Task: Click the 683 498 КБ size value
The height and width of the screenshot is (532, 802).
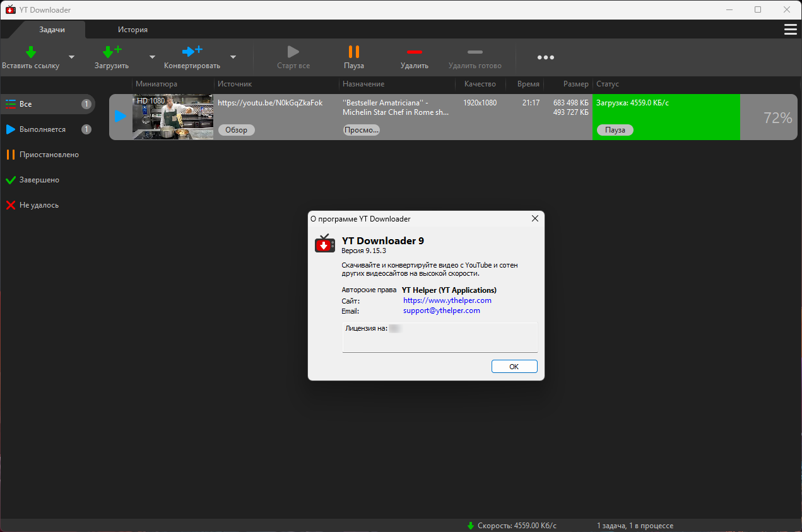Action: coord(571,103)
